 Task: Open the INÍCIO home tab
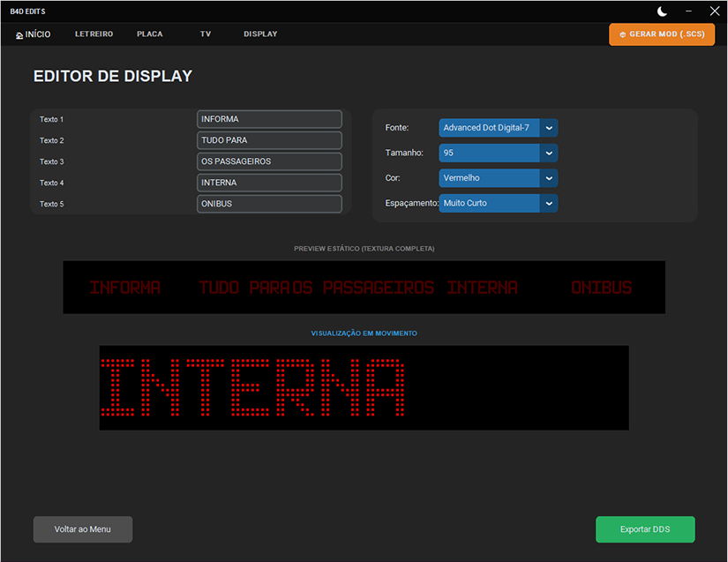pos(34,34)
